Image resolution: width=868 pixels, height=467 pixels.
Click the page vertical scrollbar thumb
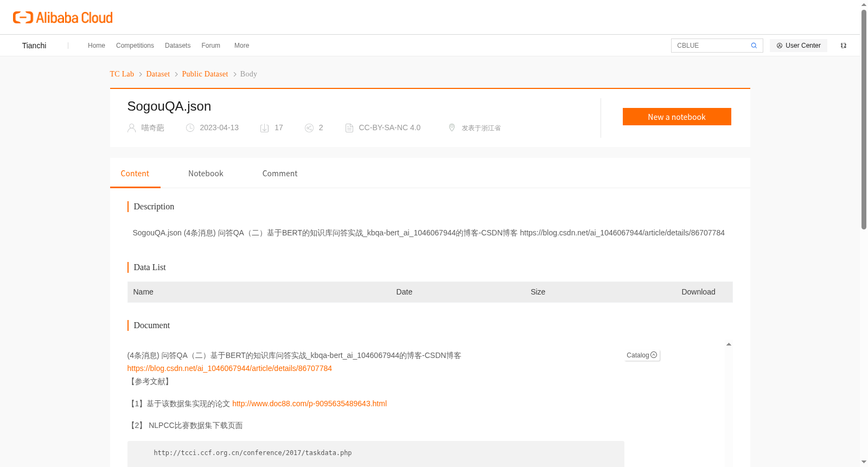864,119
